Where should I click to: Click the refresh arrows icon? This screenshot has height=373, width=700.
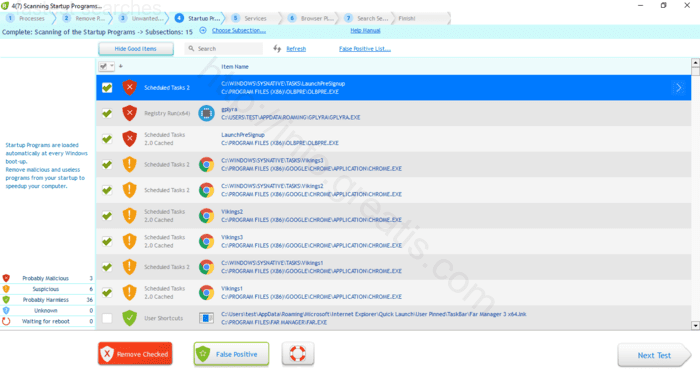tap(277, 49)
